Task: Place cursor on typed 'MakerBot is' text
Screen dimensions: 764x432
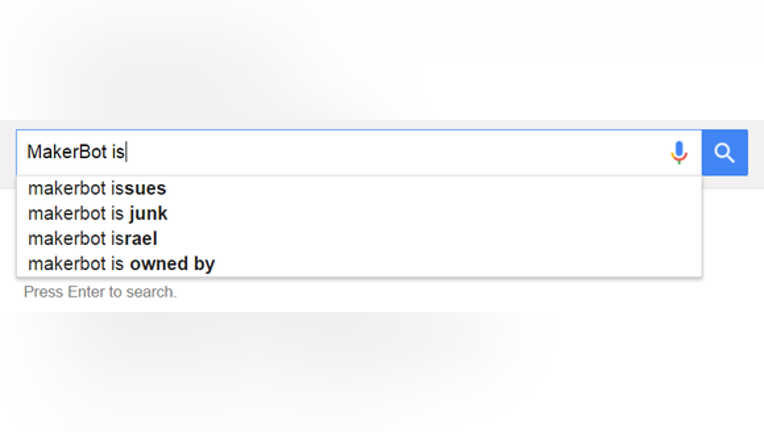Action: coord(76,152)
